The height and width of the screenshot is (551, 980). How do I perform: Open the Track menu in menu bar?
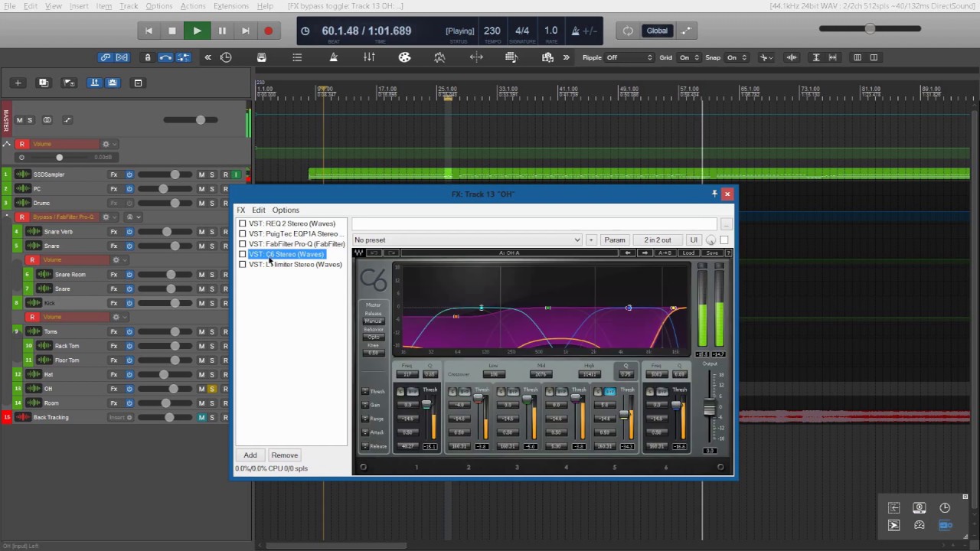tap(129, 6)
